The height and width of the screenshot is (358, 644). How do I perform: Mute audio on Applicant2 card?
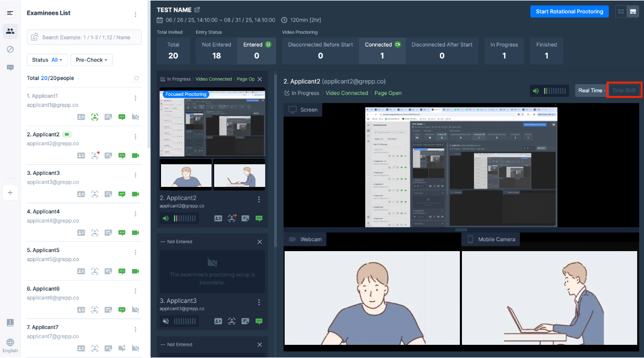(x=166, y=218)
